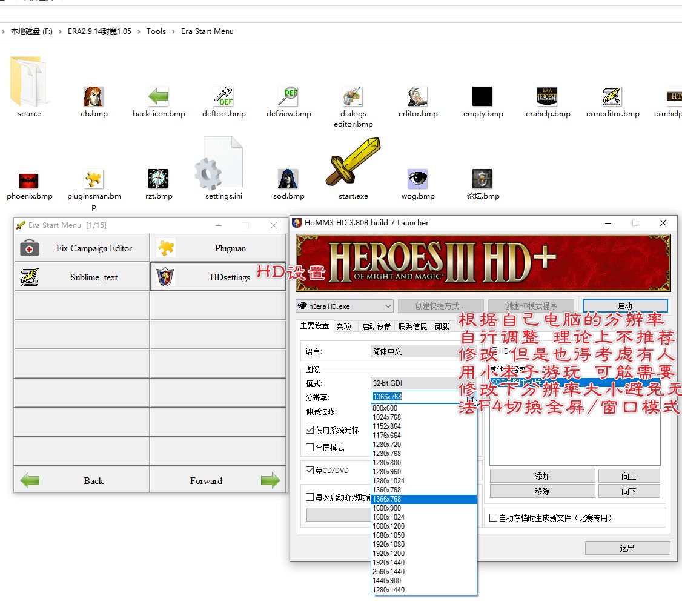Click 添加 button in HD Launcher

(x=542, y=476)
